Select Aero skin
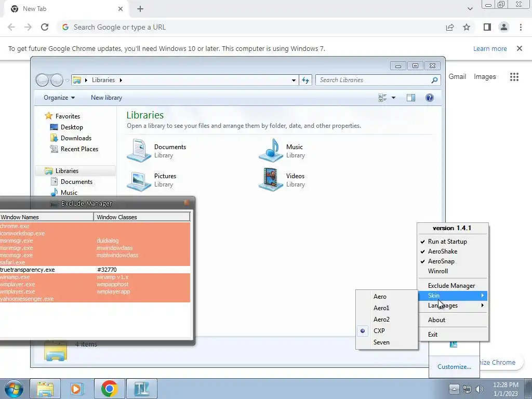 point(387,297)
